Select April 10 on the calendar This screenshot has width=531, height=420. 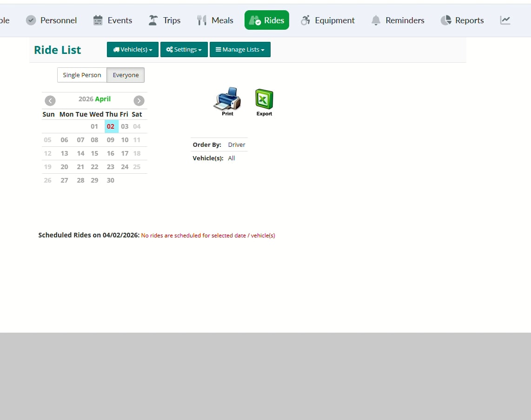coord(125,140)
